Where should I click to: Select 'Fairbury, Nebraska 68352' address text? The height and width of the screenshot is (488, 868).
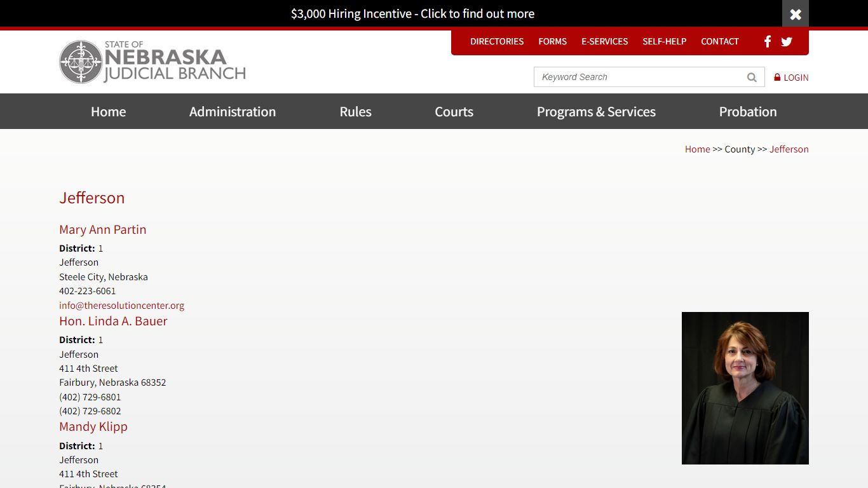coord(112,383)
